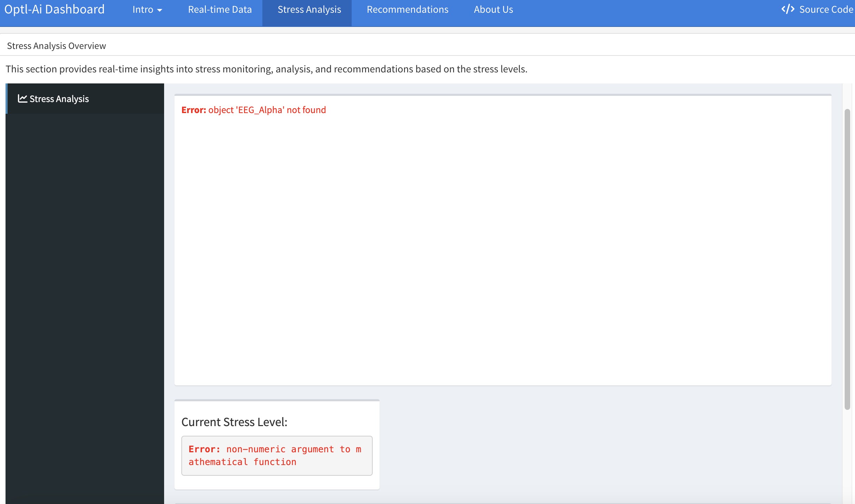Switch to the Real-time Data tab
855x504 pixels.
point(220,10)
